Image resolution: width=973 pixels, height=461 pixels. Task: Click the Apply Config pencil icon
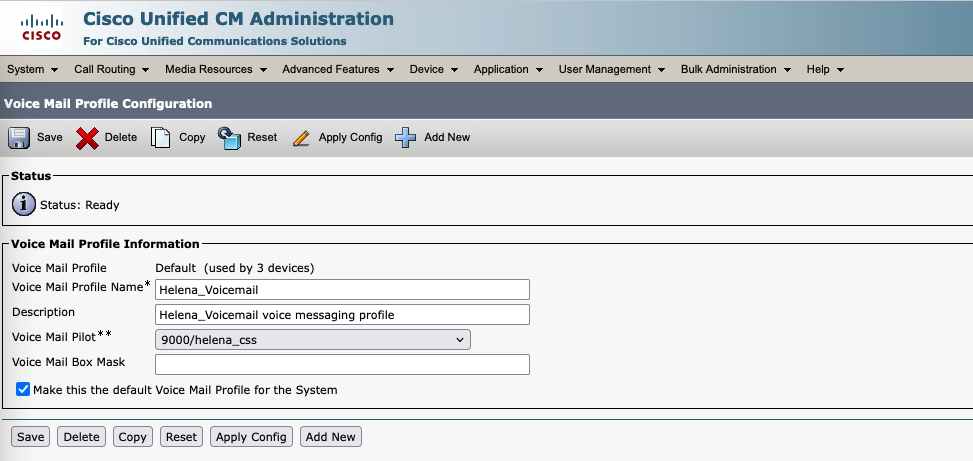coord(301,138)
